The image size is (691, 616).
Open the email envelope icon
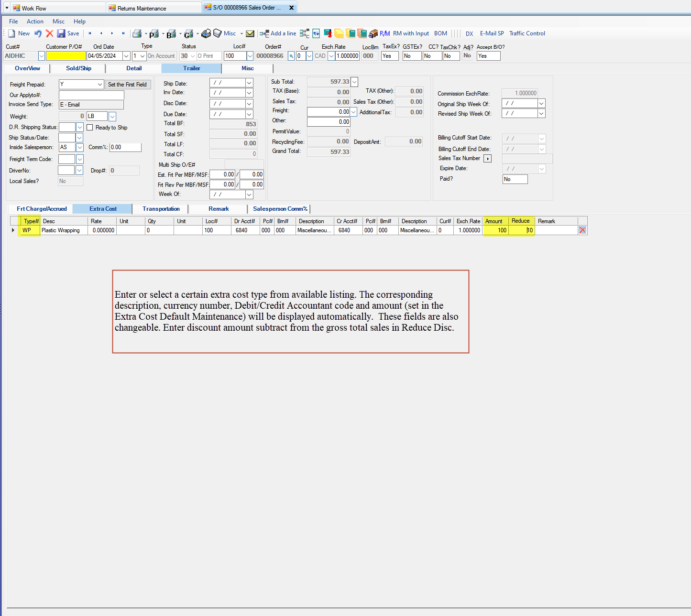pos(250,33)
